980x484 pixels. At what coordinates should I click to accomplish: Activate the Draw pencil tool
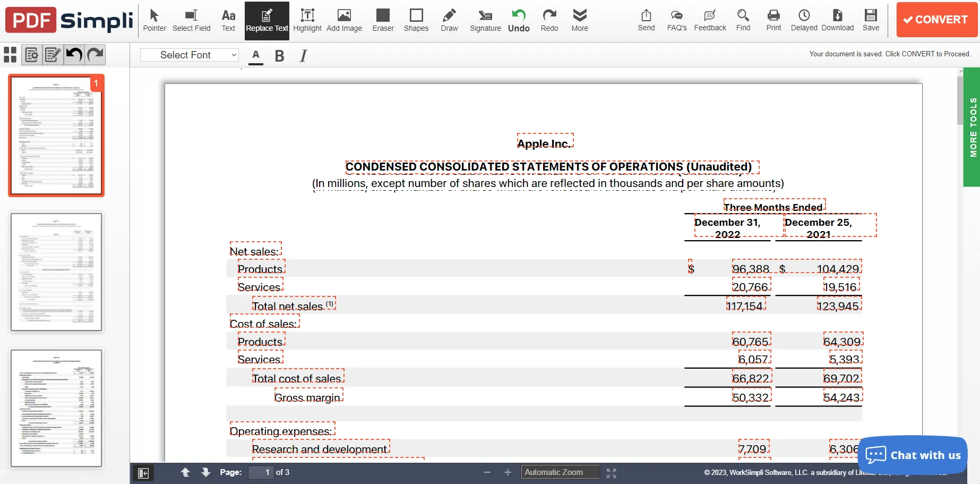449,20
